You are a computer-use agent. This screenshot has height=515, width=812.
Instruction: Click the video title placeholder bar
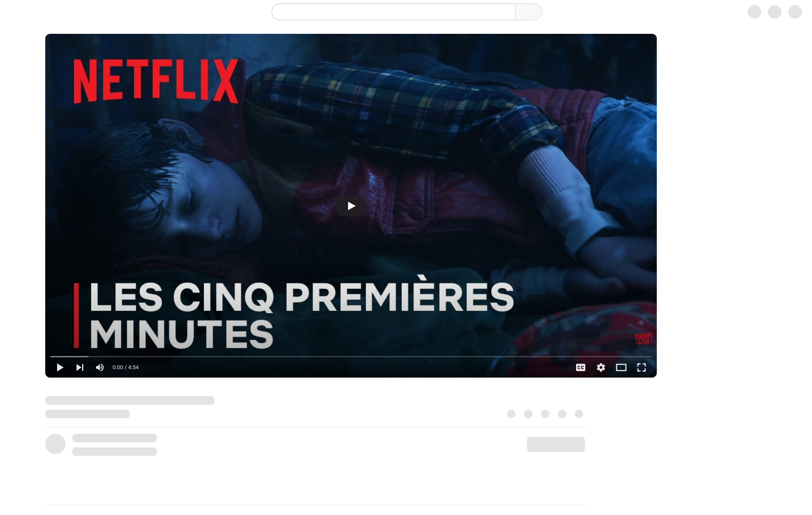coord(130,400)
